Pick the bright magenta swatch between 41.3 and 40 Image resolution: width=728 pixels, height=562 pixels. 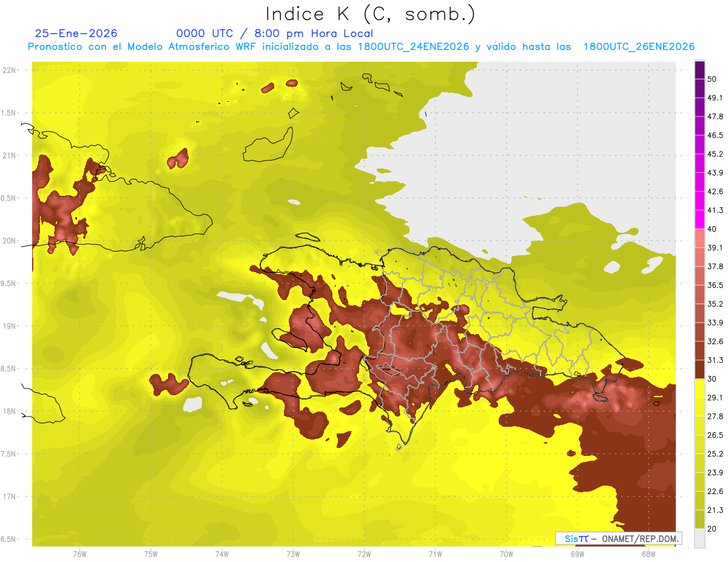699,219
